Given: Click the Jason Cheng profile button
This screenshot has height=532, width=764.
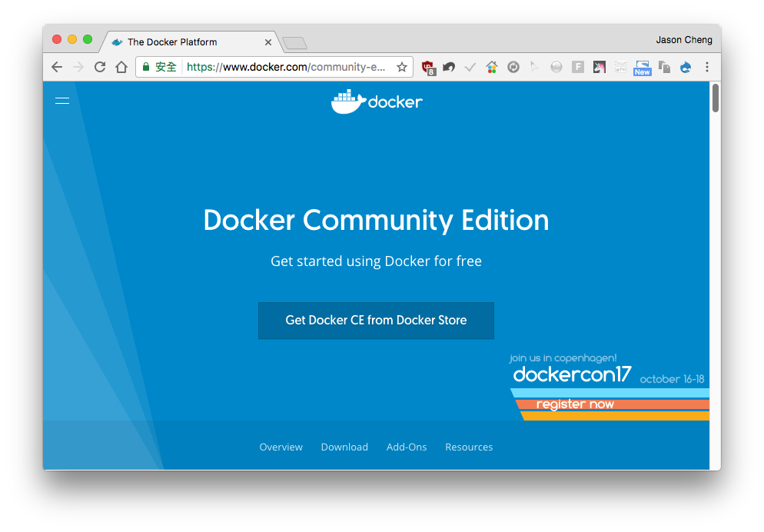Looking at the screenshot, I should pyautogui.click(x=683, y=40).
